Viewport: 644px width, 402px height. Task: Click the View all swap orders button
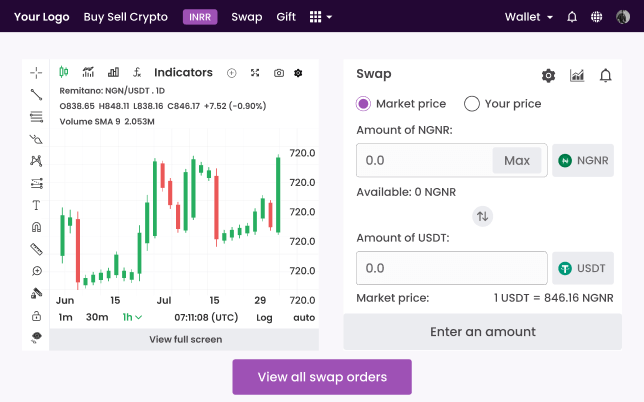tap(322, 377)
